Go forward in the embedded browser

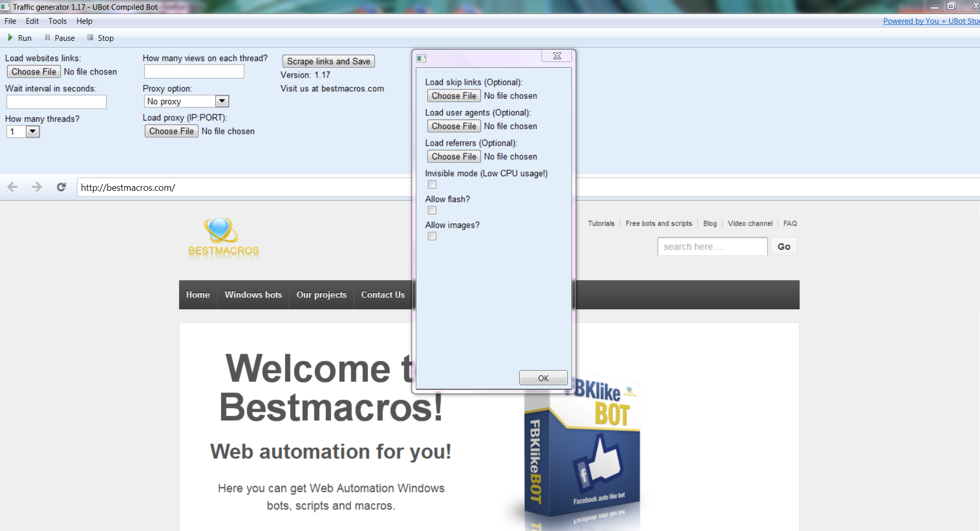tap(37, 187)
